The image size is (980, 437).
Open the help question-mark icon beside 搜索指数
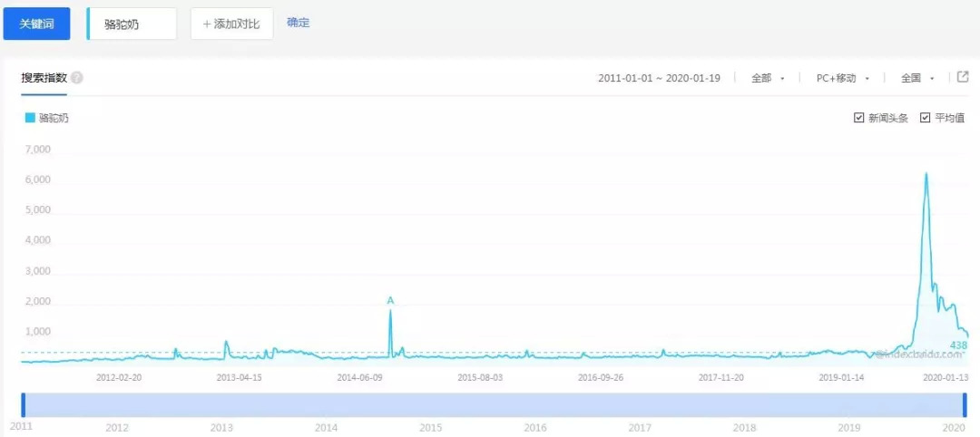click(77, 78)
